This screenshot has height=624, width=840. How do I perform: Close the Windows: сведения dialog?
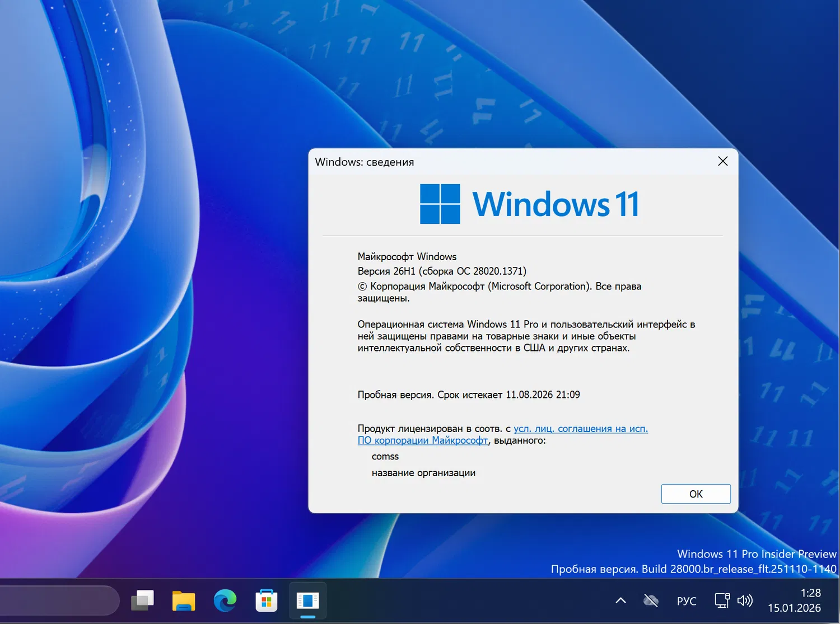[x=722, y=161]
